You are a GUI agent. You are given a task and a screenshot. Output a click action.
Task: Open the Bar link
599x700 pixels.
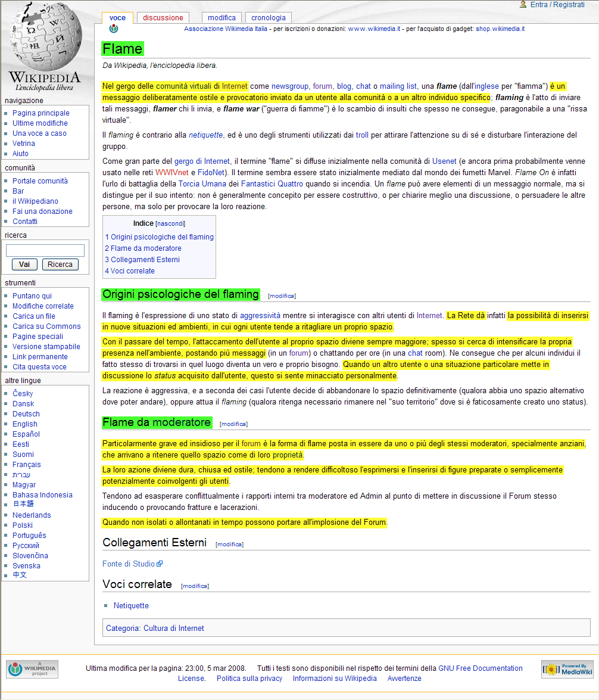pyautogui.click(x=18, y=191)
